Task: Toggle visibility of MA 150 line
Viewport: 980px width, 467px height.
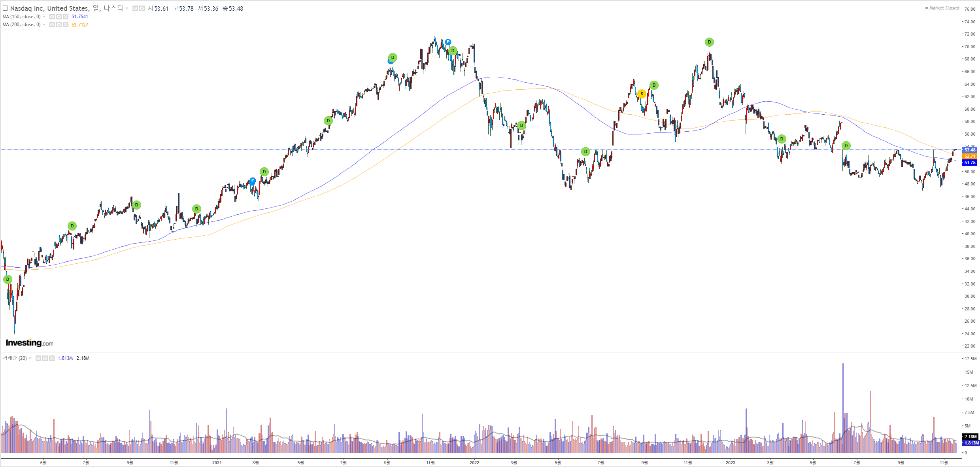Action: click(52, 17)
